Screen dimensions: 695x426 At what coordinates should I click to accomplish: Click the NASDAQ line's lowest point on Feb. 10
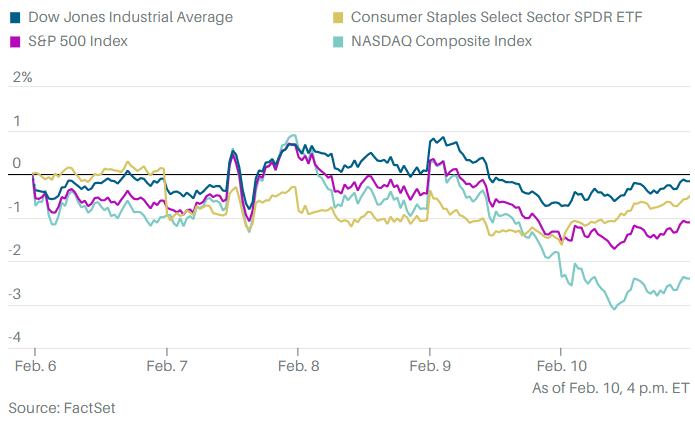tap(613, 308)
